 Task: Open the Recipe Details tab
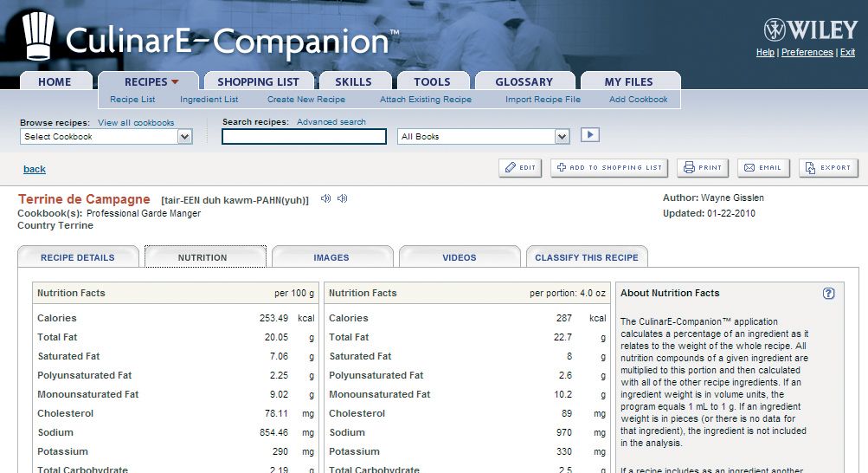78,257
